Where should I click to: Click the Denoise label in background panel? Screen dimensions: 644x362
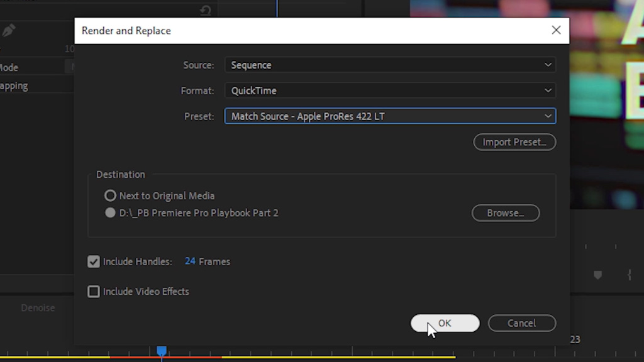tap(38, 308)
